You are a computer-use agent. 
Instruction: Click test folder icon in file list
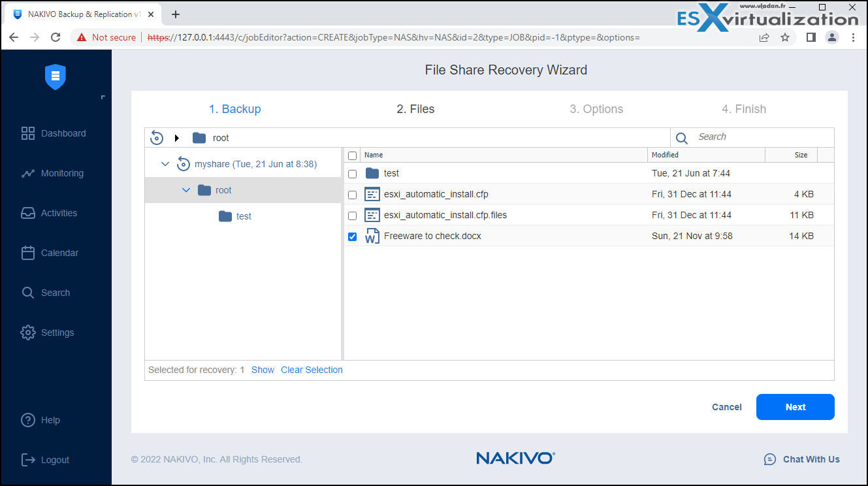[x=372, y=173]
